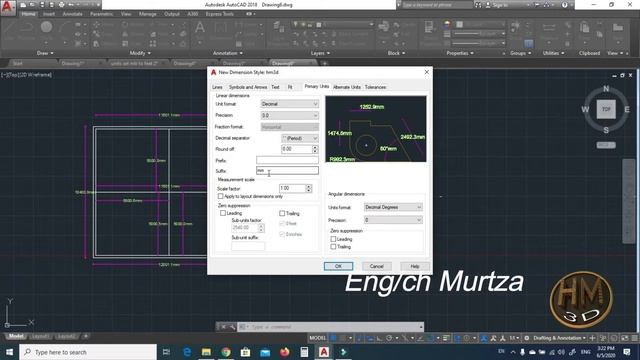Open the Insert ribbon tab

click(x=49, y=14)
